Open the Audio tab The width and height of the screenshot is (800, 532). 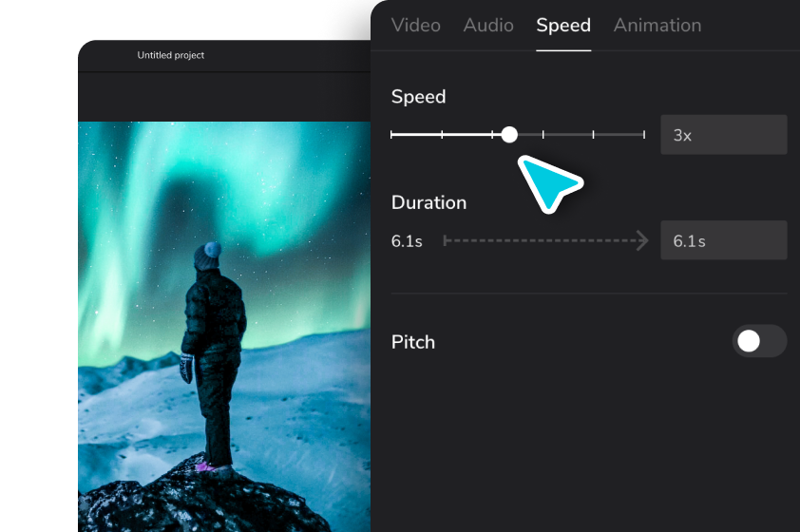(x=488, y=25)
